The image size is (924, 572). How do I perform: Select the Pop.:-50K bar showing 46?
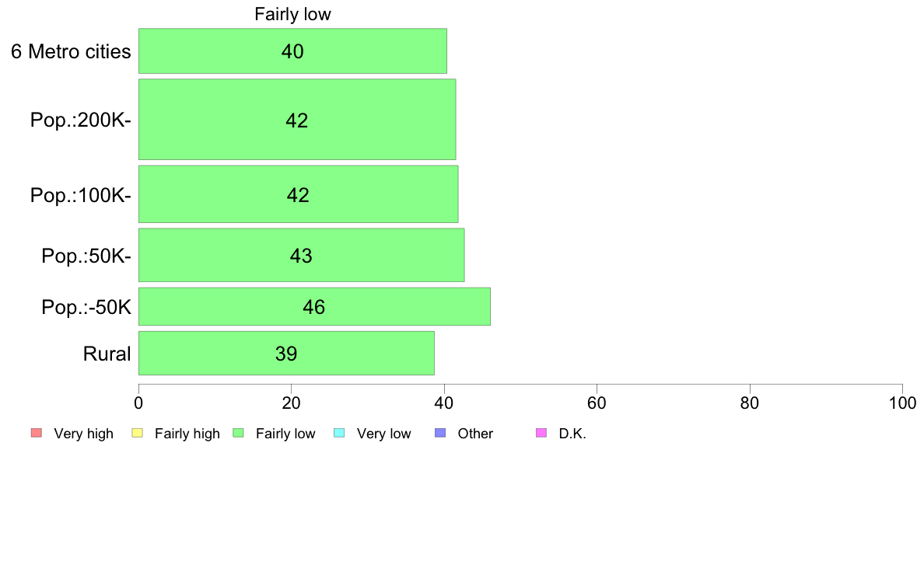(314, 306)
